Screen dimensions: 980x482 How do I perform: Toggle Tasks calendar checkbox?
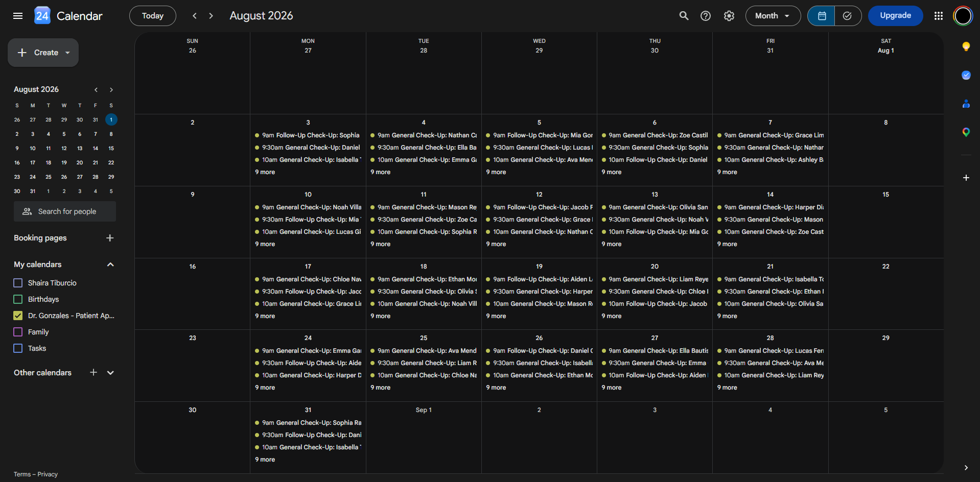pos(18,348)
